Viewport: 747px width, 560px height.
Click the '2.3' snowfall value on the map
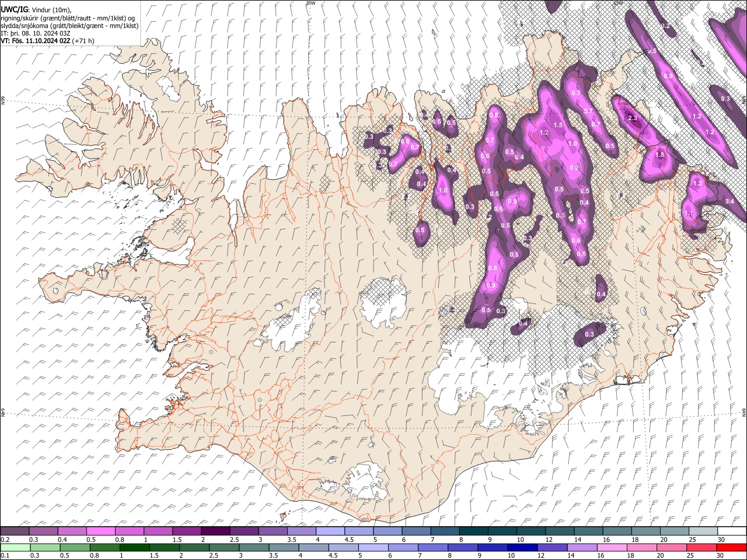(633, 118)
